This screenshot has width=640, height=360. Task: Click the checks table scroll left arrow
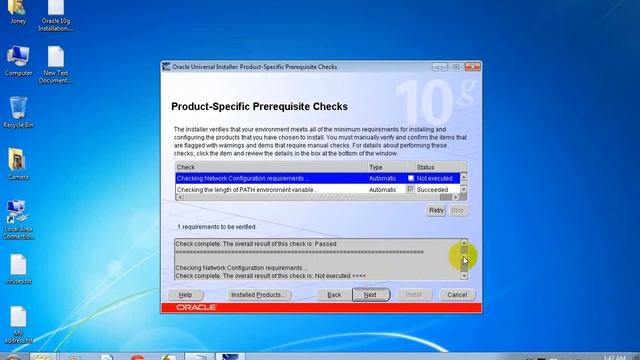point(179,197)
